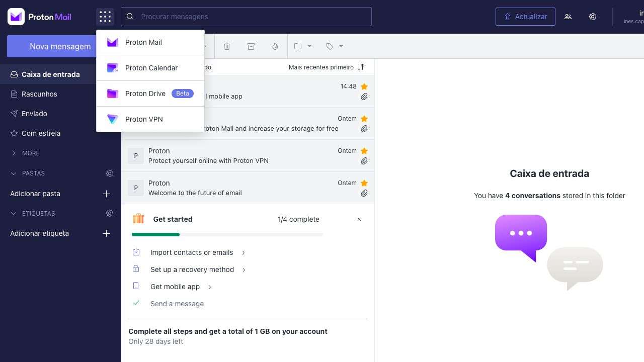This screenshot has height=362, width=644.
Task: Expand the MORE section in the sidebar
Action: pyautogui.click(x=26, y=153)
